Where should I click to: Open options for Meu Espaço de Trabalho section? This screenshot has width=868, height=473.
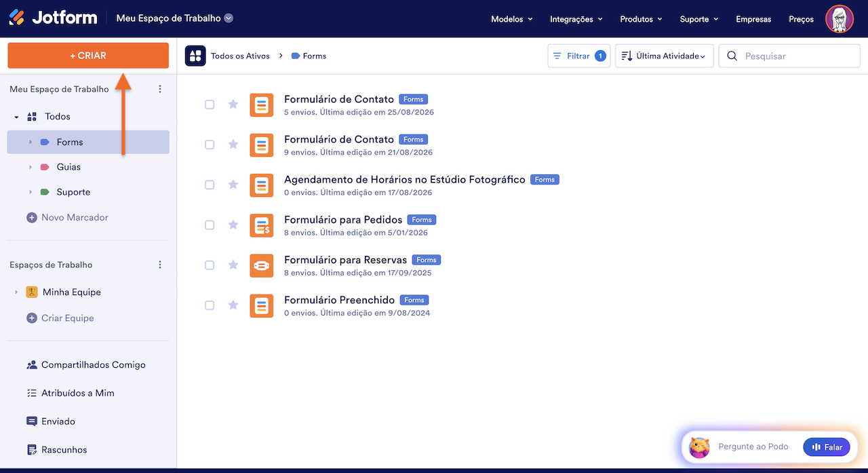click(160, 89)
